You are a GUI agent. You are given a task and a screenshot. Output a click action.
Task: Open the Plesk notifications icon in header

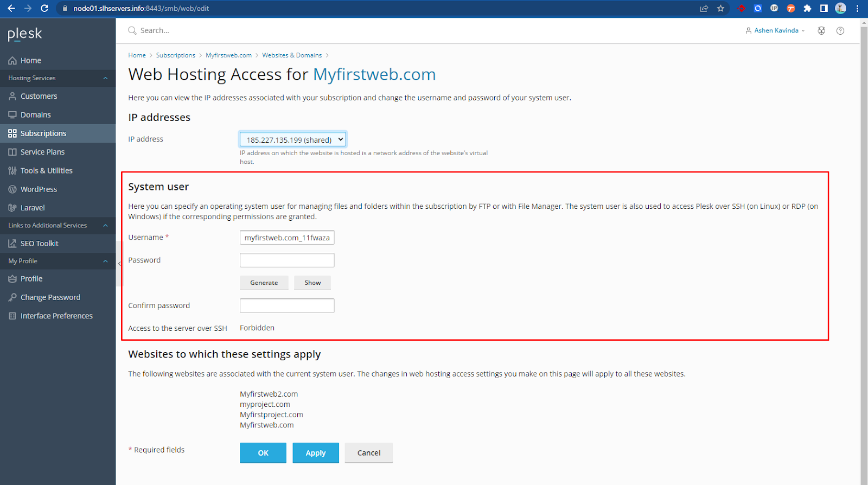pos(821,31)
